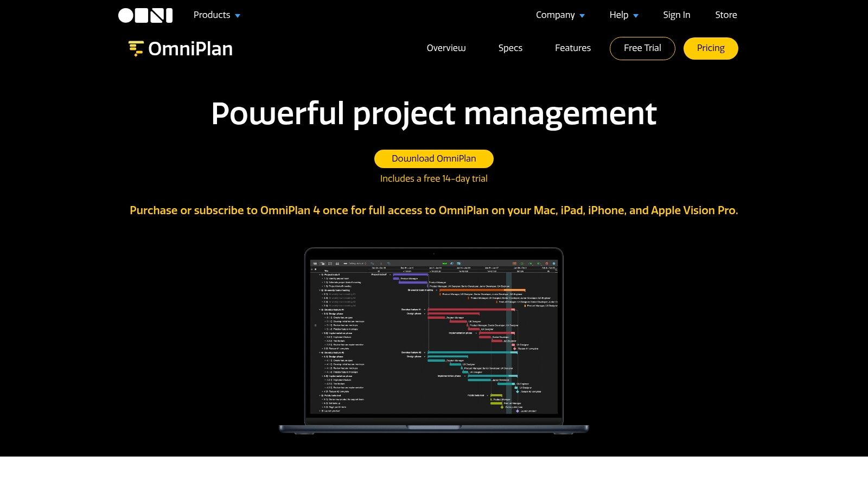Click Download OmniPlan button
Image resolution: width=868 pixels, height=488 pixels.
coord(434,159)
